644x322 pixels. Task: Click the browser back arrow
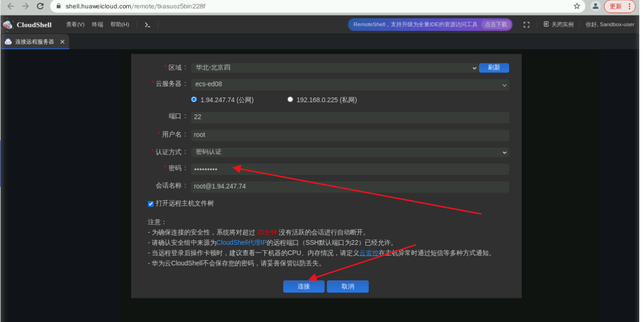[11, 7]
